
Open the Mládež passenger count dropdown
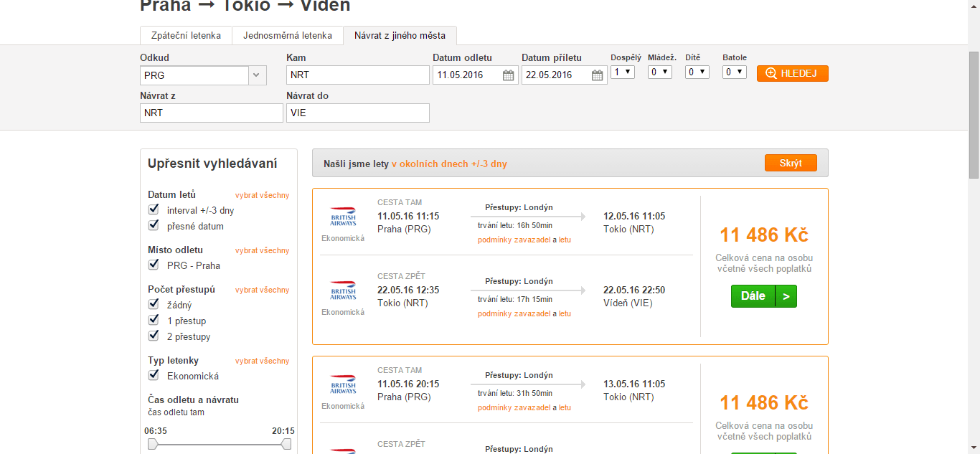[x=660, y=72]
